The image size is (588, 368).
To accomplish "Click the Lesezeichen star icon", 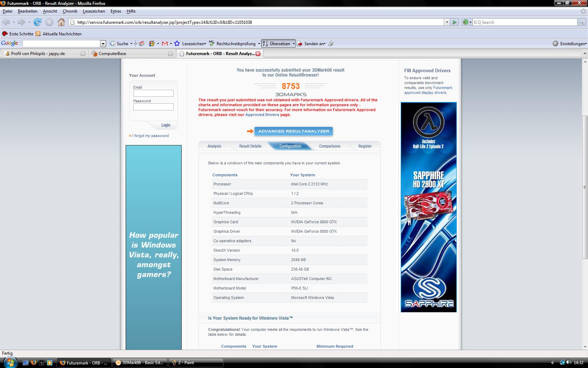I will pos(177,43).
